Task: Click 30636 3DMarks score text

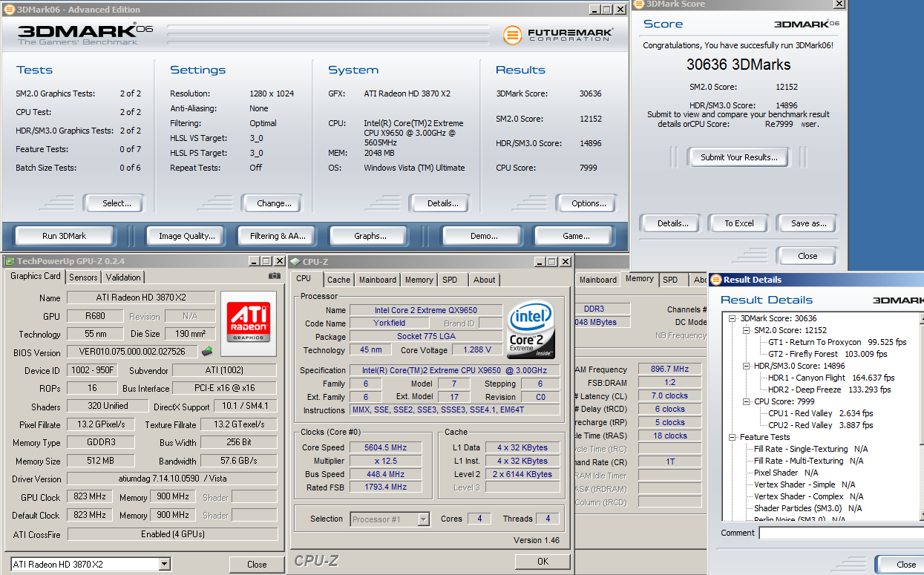Action: [738, 65]
